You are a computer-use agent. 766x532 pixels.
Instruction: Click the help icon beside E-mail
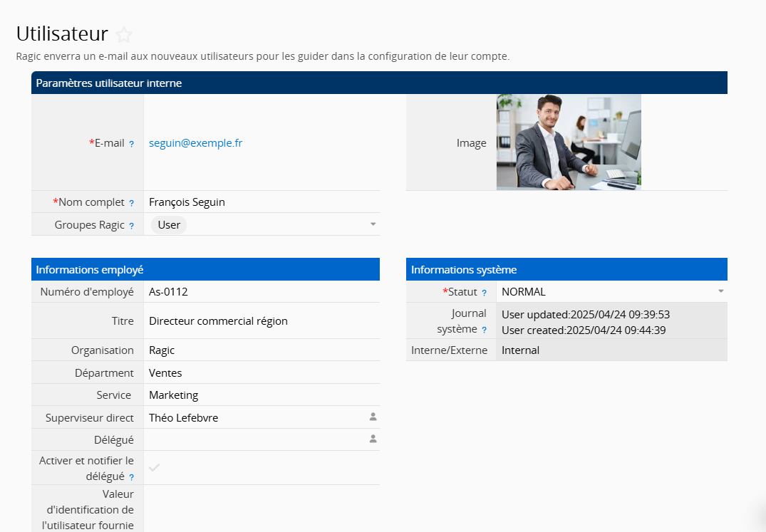pos(131,144)
